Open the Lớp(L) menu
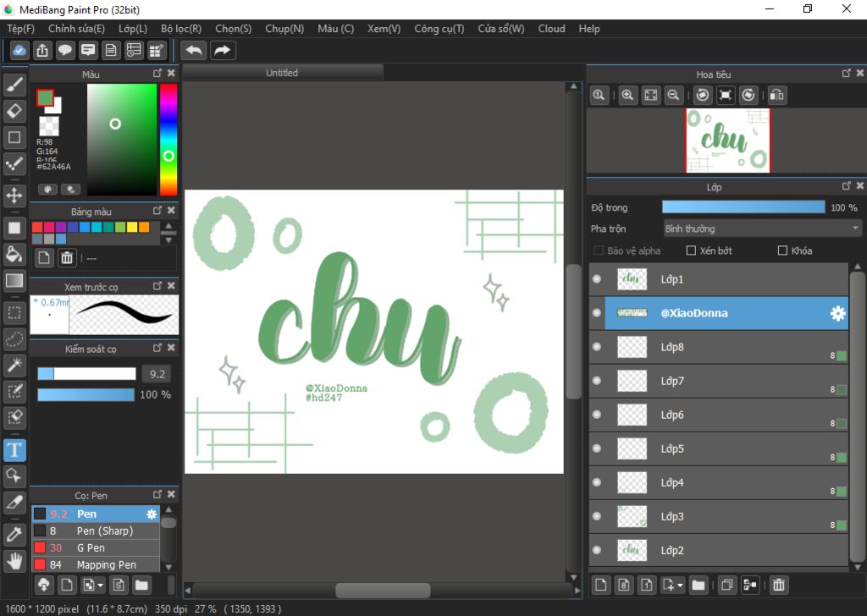 [x=133, y=29]
